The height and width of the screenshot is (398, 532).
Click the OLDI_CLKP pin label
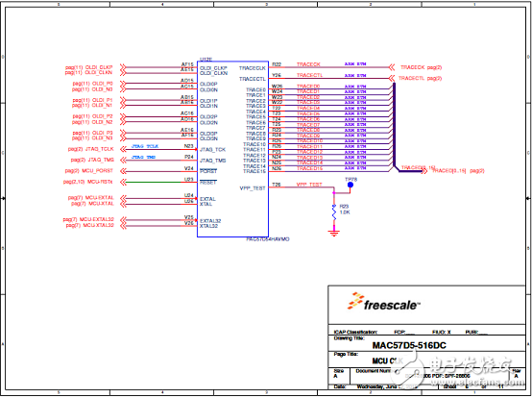[x=213, y=68]
